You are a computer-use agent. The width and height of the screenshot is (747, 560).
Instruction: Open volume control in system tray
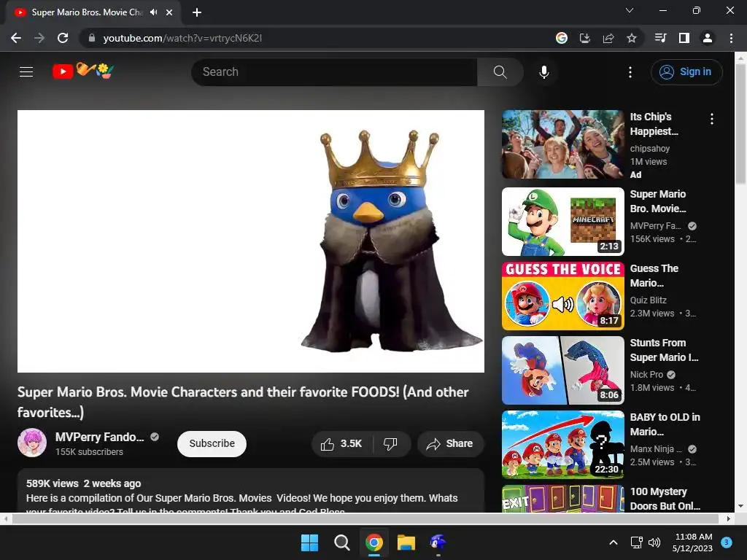click(x=654, y=542)
